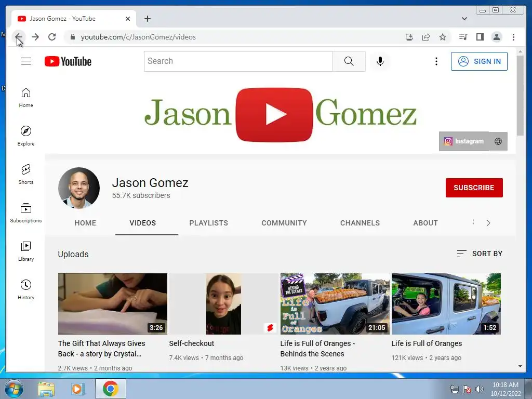Viewport: 532px width, 399px height.
Task: Open the Instagram link on banner
Action: (464, 141)
